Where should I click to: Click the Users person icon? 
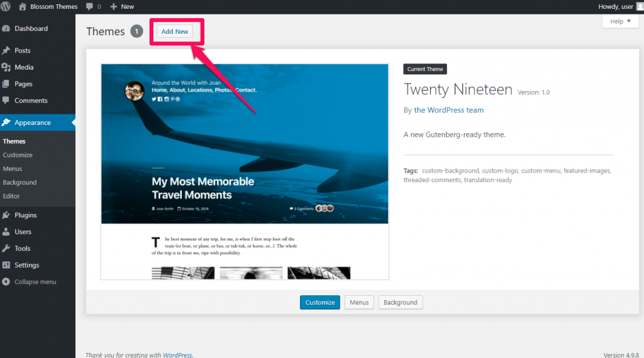[x=6, y=232]
